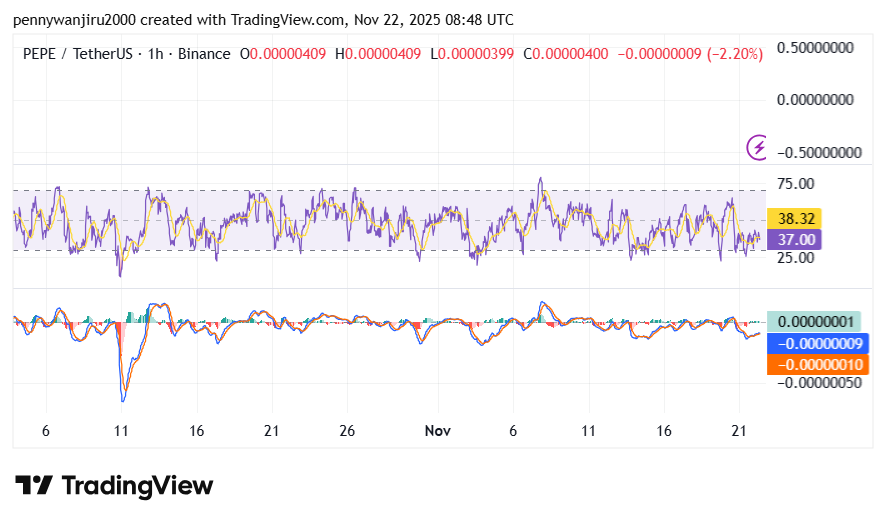Click the orange −0.00000010 signal label
Image resolution: width=886 pixels, height=523 pixels.
pyautogui.click(x=816, y=364)
